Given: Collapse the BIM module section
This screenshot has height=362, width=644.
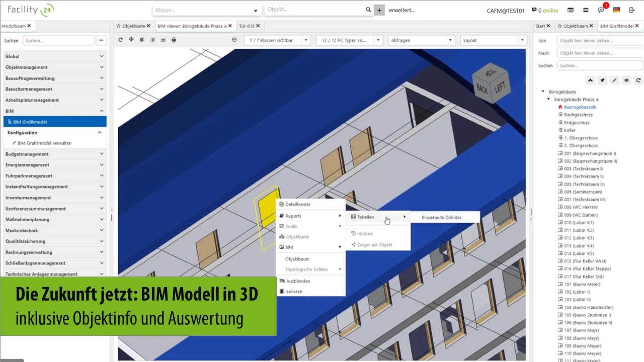Looking at the screenshot, I should point(55,111).
